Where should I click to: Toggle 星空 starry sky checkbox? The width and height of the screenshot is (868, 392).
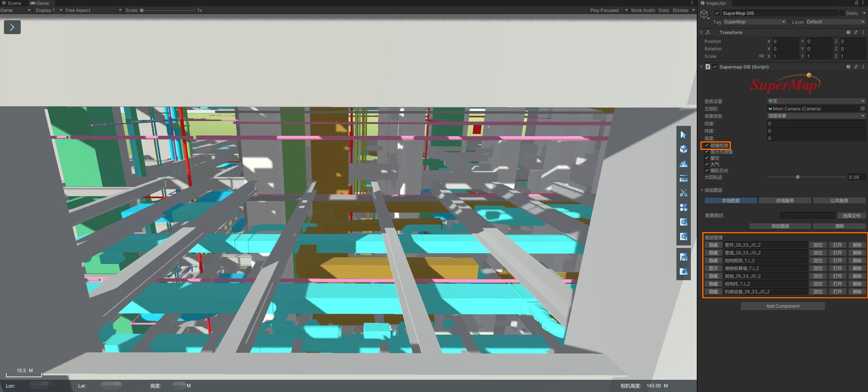pos(707,158)
